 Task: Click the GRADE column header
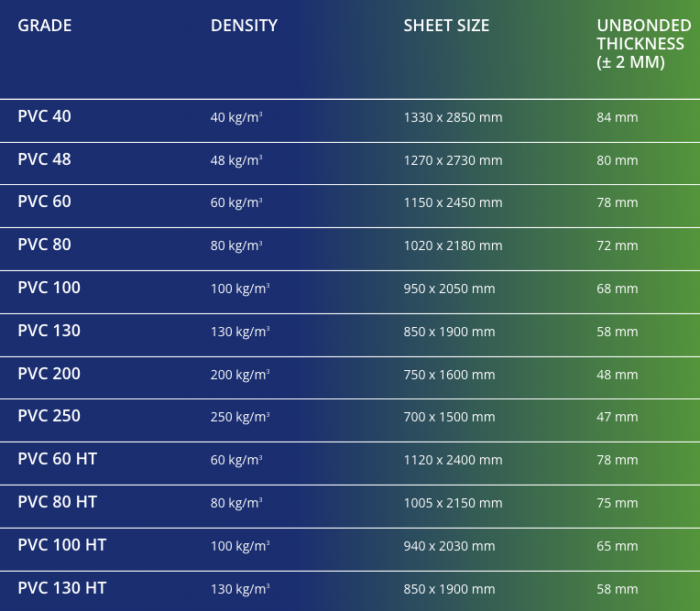click(x=44, y=26)
